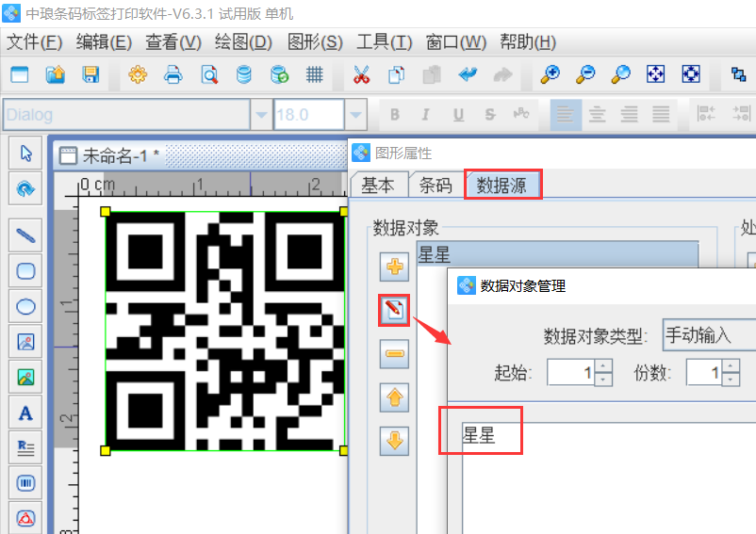This screenshot has height=534, width=756.
Task: Switch to the 基本 tab
Action: click(379, 185)
